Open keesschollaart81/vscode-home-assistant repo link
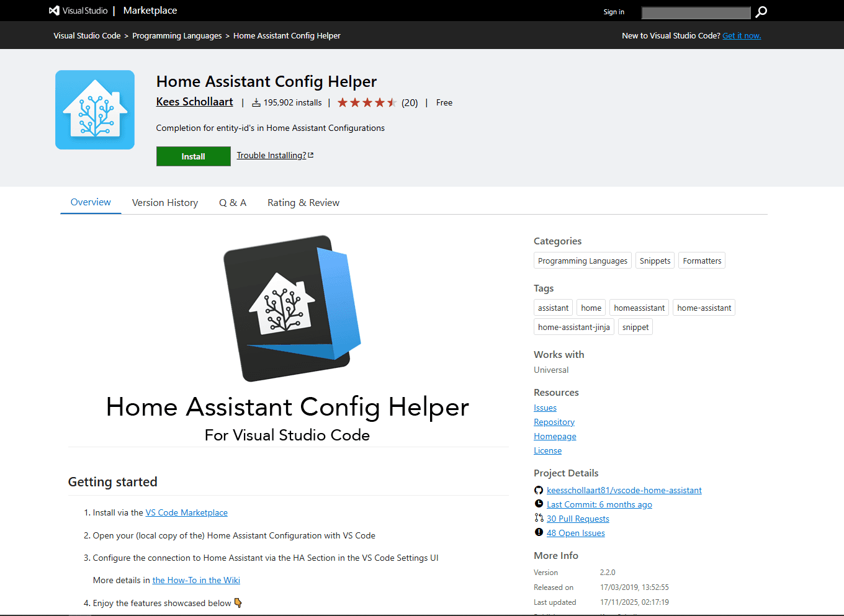844x616 pixels. tap(624, 490)
